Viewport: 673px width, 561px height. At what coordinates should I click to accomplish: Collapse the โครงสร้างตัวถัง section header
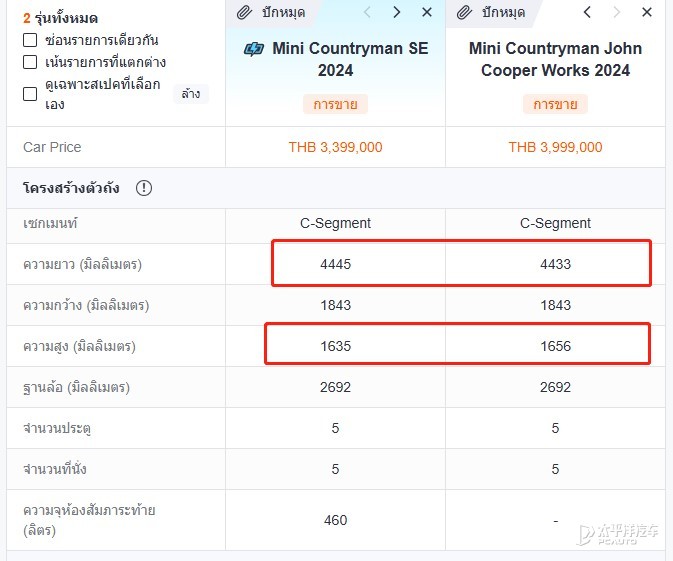click(x=336, y=188)
